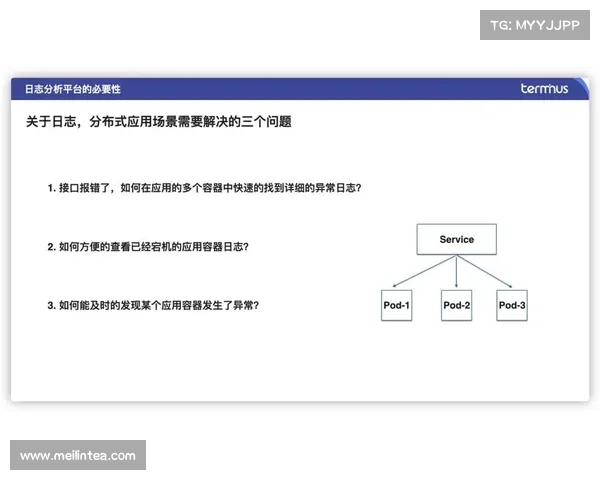Click the termius logo in header

(544, 89)
